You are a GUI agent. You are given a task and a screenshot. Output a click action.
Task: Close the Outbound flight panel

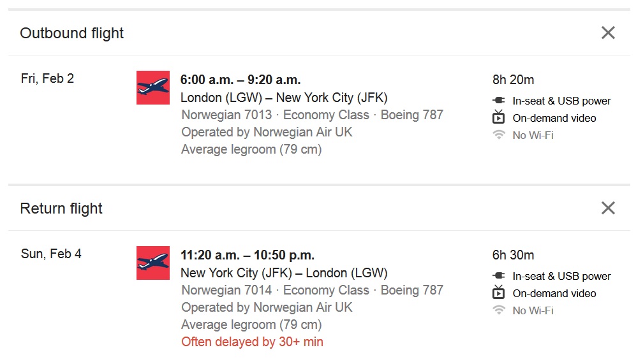point(608,33)
